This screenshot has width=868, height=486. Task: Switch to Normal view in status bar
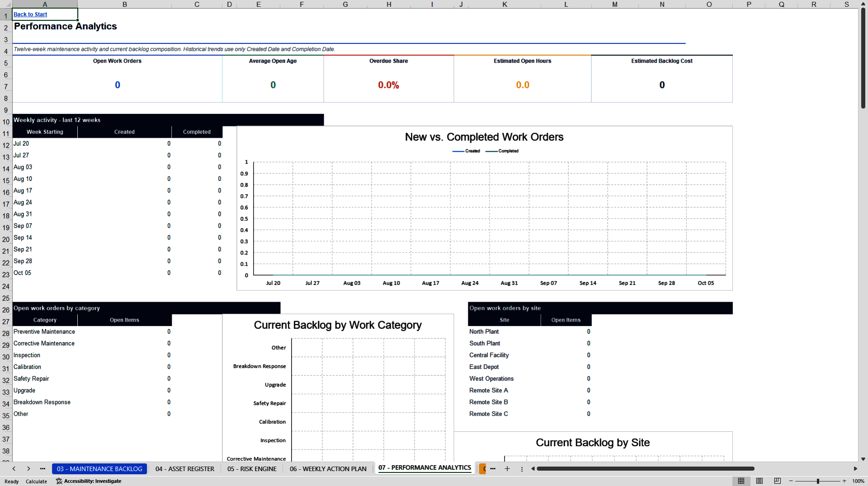(x=741, y=481)
